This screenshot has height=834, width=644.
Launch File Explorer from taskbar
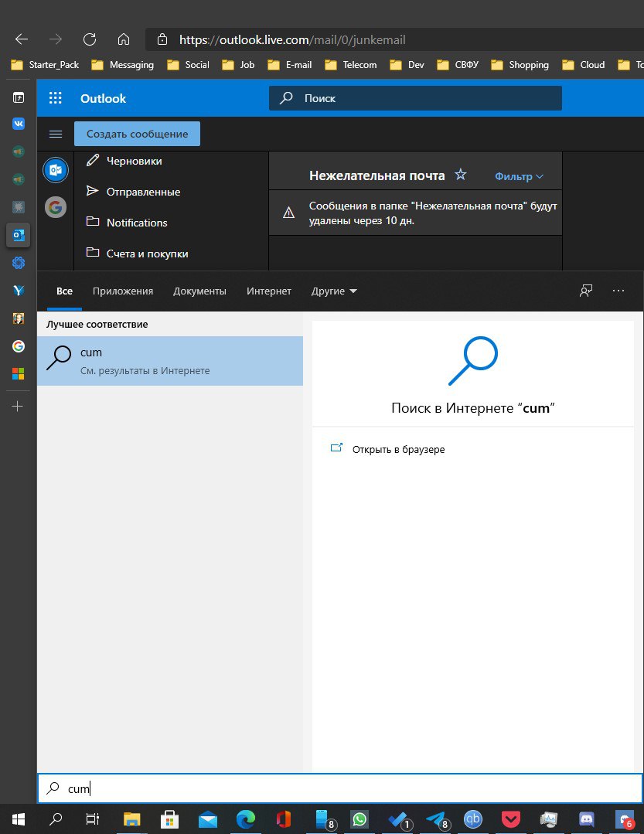click(x=131, y=819)
